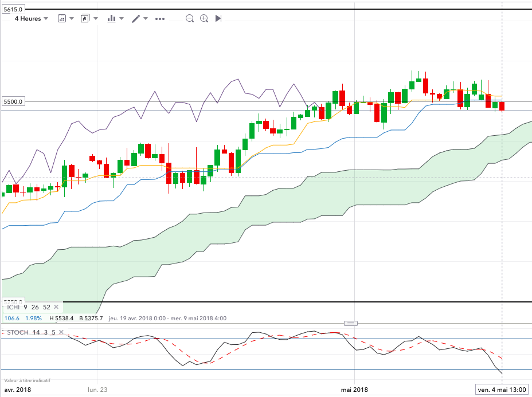Click the low value 'B 5375.7'
Screen dimensions: 532x397
click(x=91, y=318)
